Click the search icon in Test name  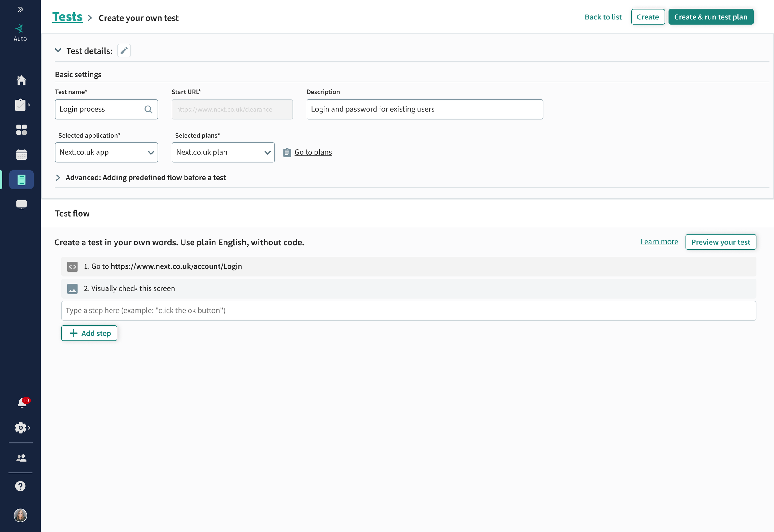[x=148, y=109]
